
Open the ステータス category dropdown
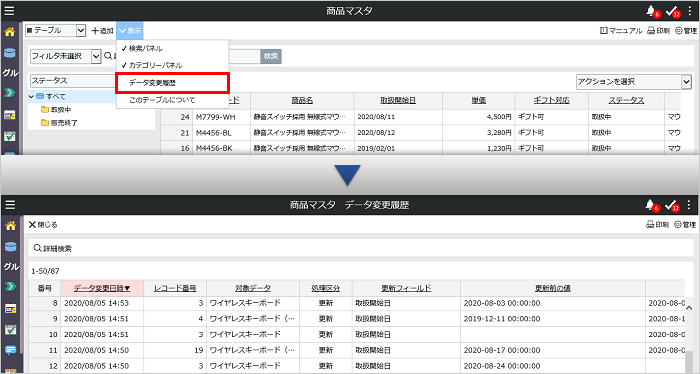coord(74,81)
